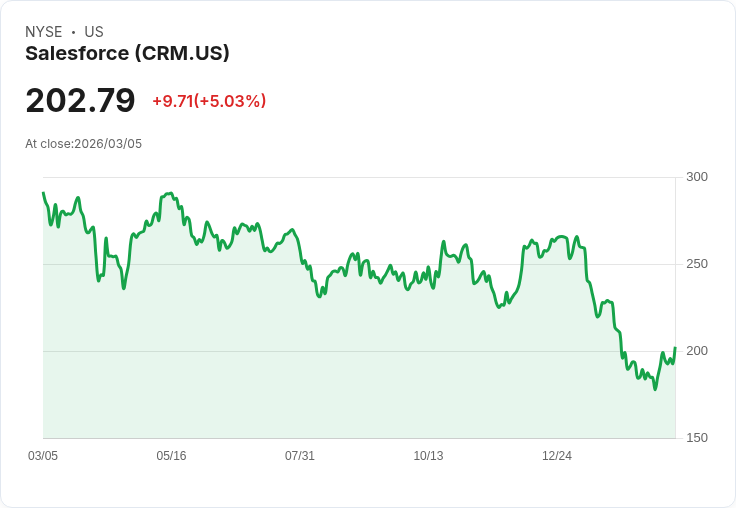This screenshot has width=736, height=508.
Task: Click the 300 y-axis price label
Action: tap(697, 177)
